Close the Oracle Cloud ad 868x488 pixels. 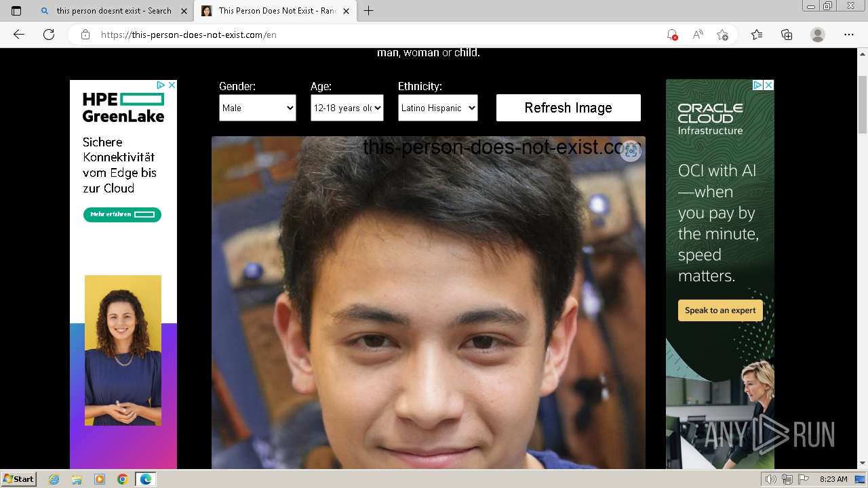[769, 85]
